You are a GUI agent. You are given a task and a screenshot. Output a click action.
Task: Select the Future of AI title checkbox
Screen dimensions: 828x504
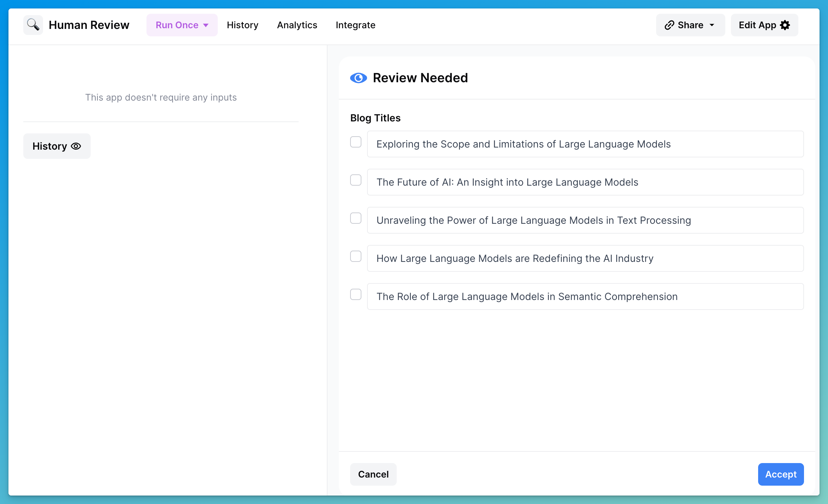click(356, 180)
